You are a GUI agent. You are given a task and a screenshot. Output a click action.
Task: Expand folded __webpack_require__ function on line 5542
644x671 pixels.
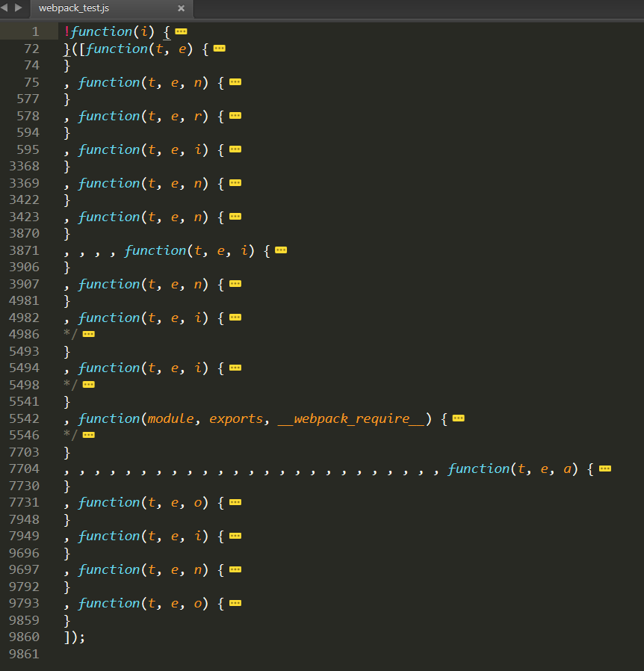pos(458,418)
